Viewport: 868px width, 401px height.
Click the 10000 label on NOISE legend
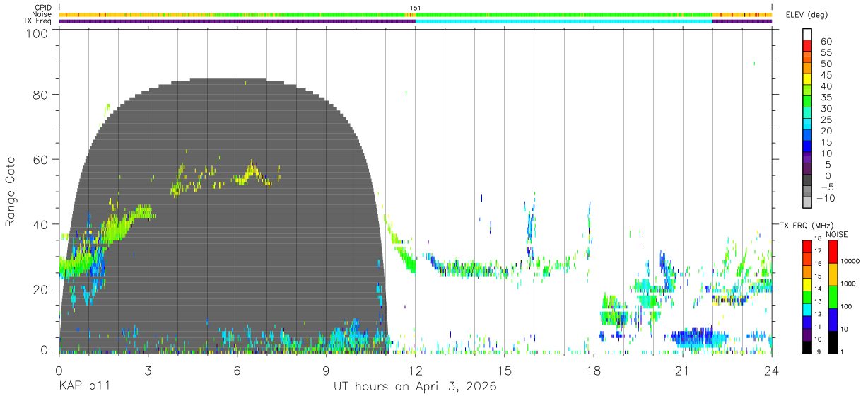[x=849, y=261]
